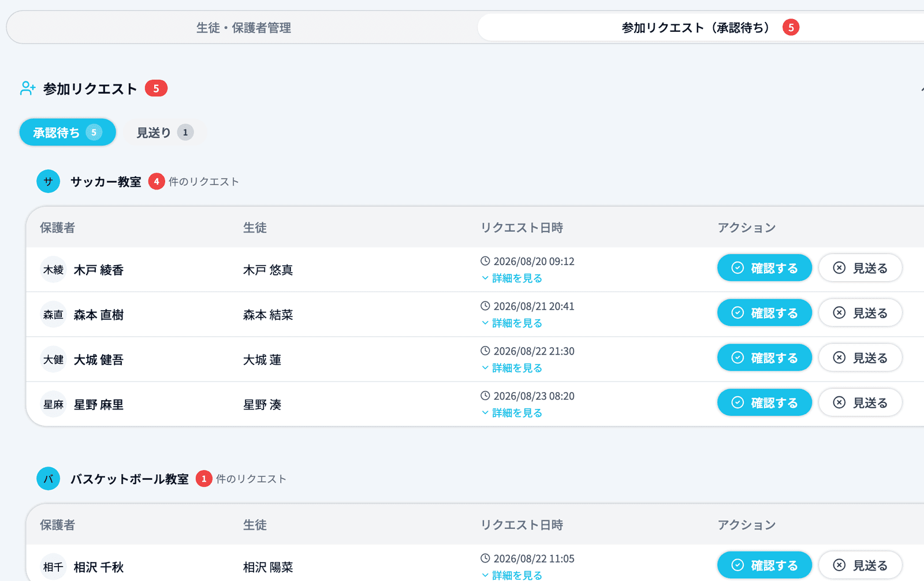
Task: Click 確認する for 星野 麻里
Action: [x=765, y=403]
